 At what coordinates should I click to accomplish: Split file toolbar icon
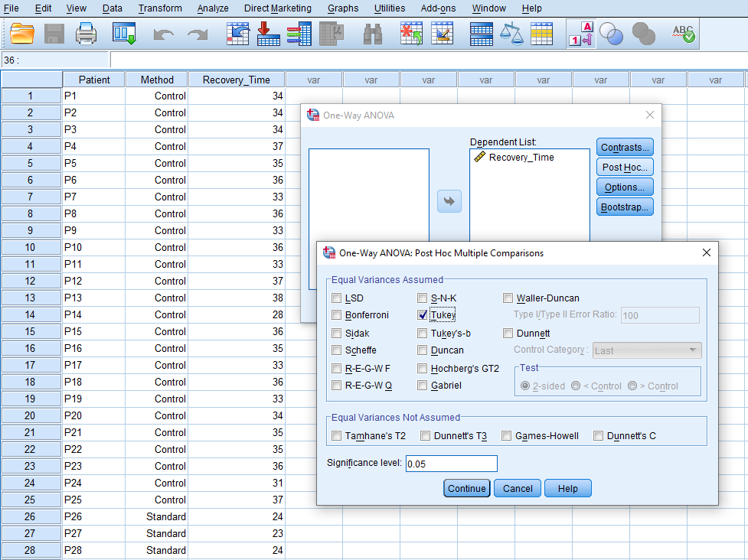[482, 34]
